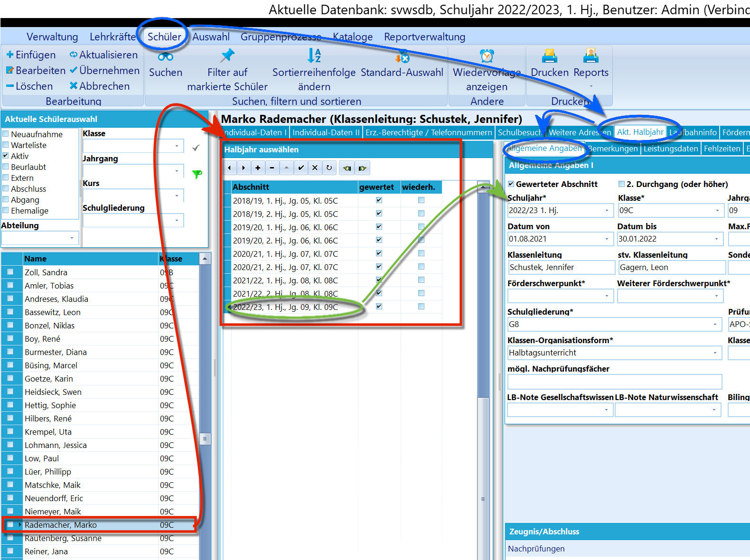Enable the Neuaufnahme status checkbox
Viewport: 750px width, 560px height.
(6, 134)
